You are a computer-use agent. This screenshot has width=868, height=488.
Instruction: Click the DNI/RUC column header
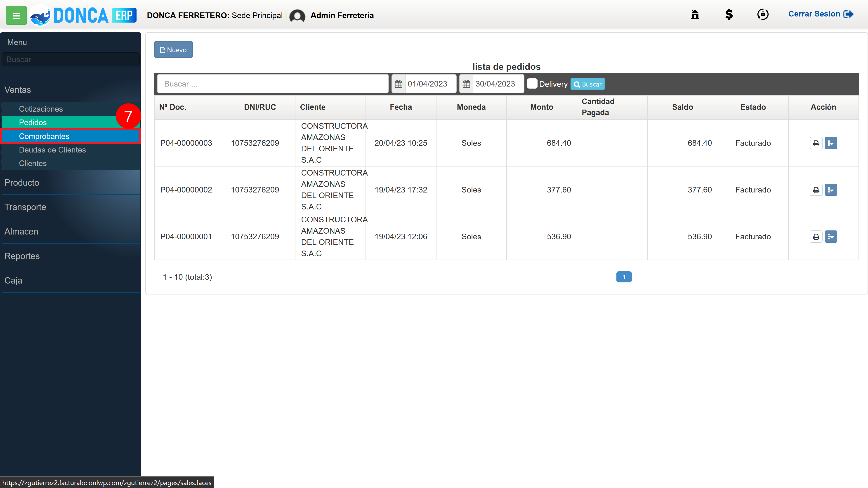pos(260,107)
